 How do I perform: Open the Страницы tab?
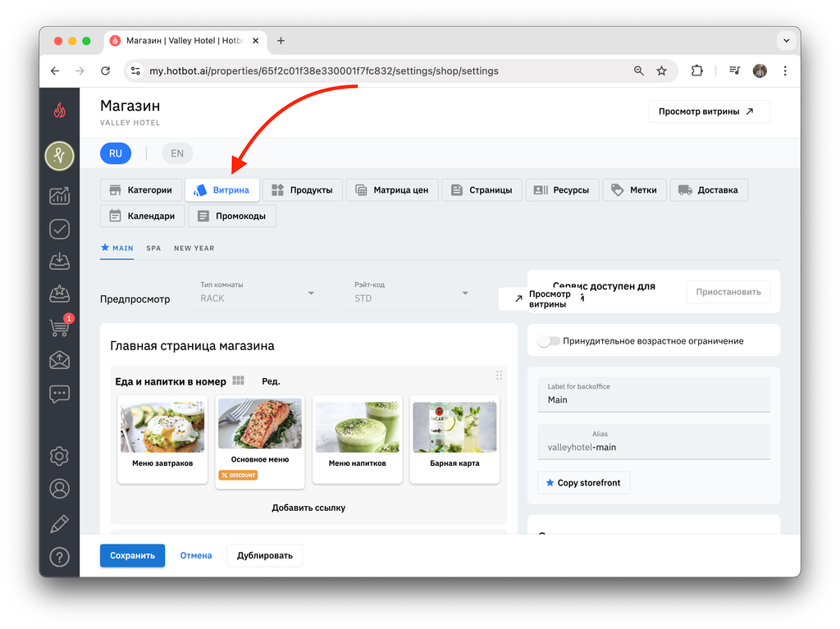[x=482, y=190]
